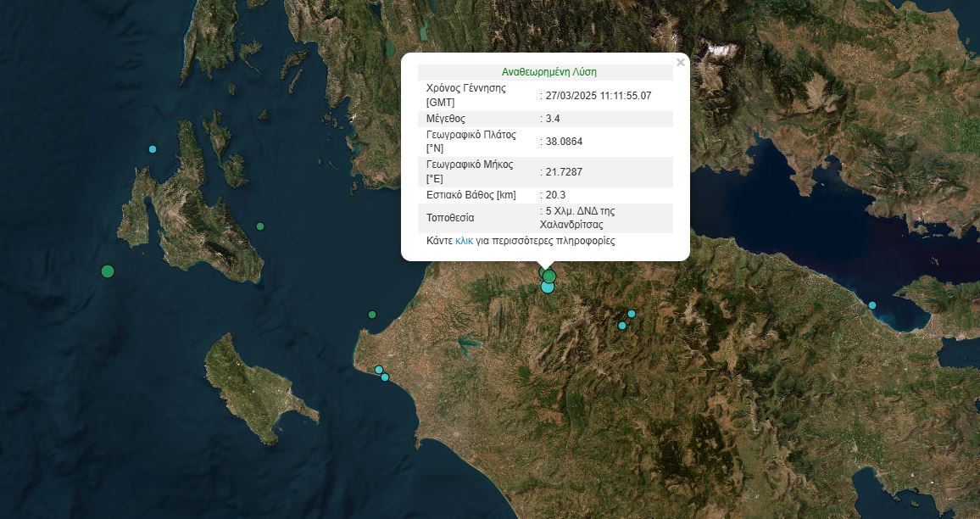Click the location text '5 Χλμ. ΔΝΔ της Χαλανδρίτσας'

(579, 218)
